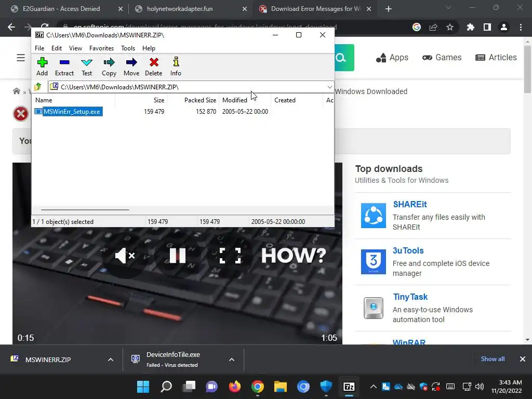Switch to the E2Guardian Access Denied tab
The image size is (532, 399).
click(61, 9)
